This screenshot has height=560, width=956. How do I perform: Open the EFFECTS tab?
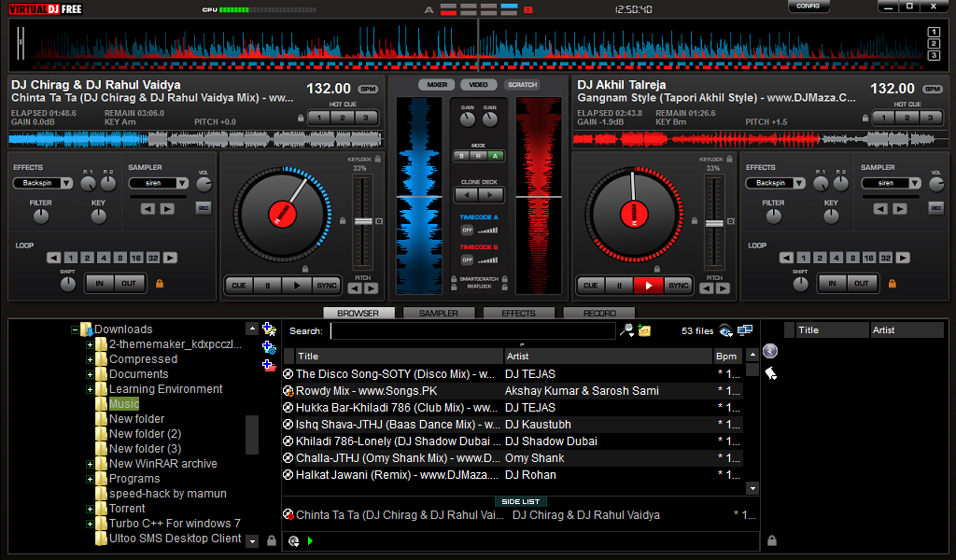(518, 314)
